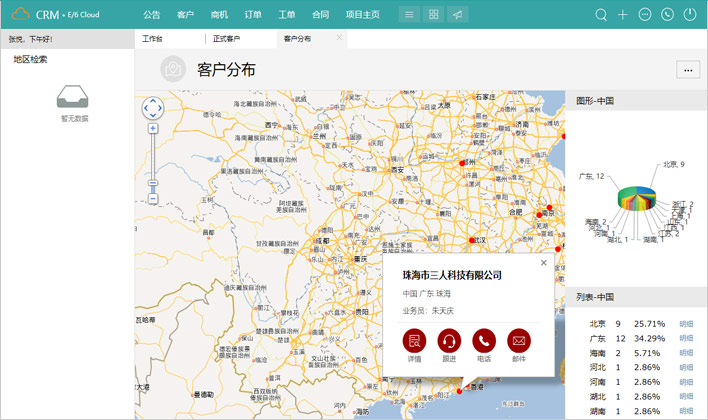Click the 跟进 follow-up headset icon

[x=449, y=340]
